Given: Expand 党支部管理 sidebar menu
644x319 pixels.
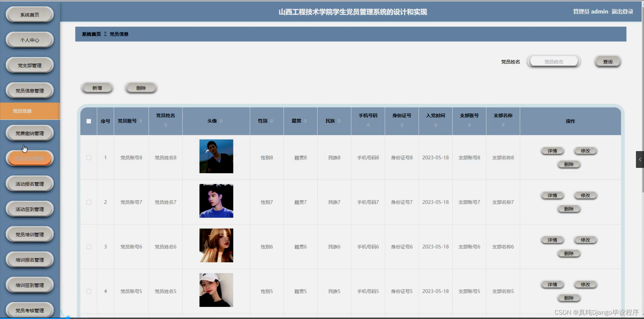Looking at the screenshot, I should (30, 65).
